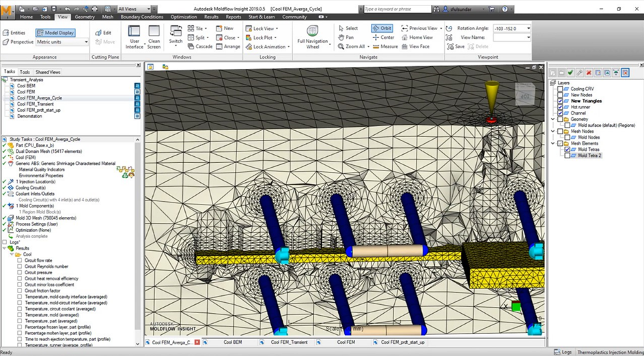Toggle the Cooling CRV layer checkbox
Image resolution: width=644 pixels, height=356 pixels.
point(560,89)
